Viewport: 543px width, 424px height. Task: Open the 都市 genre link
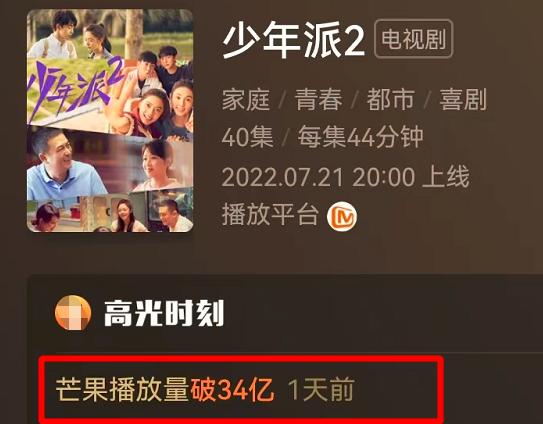pos(391,99)
